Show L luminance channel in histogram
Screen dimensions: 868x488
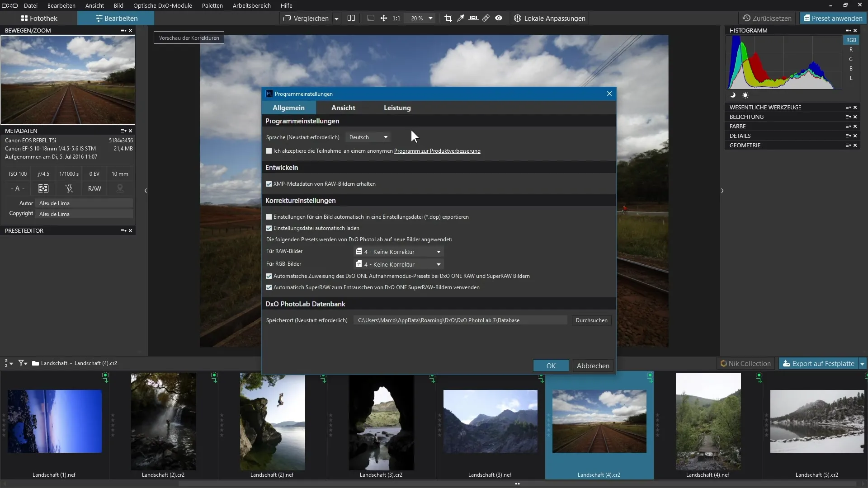(851, 78)
